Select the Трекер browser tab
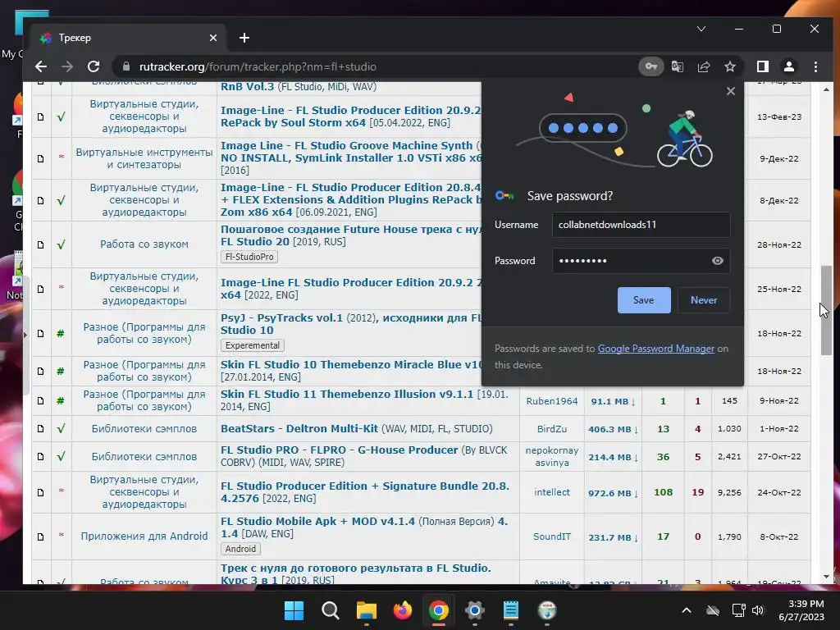 click(x=127, y=38)
